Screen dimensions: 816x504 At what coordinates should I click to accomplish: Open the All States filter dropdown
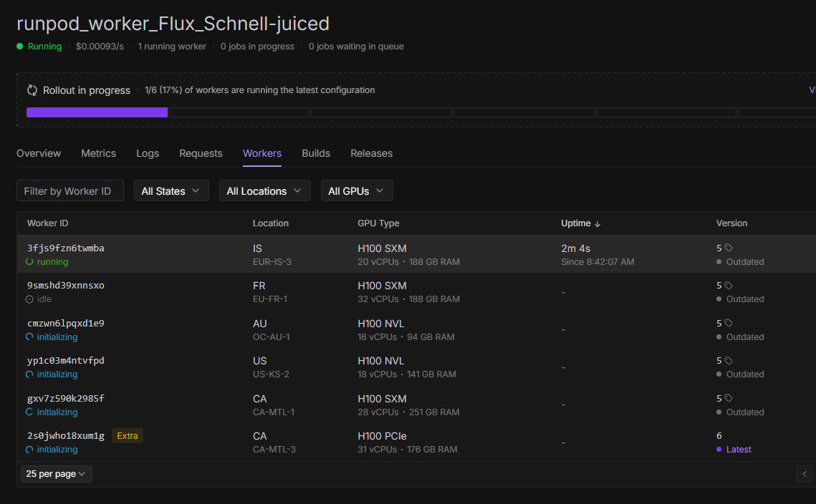click(x=171, y=191)
